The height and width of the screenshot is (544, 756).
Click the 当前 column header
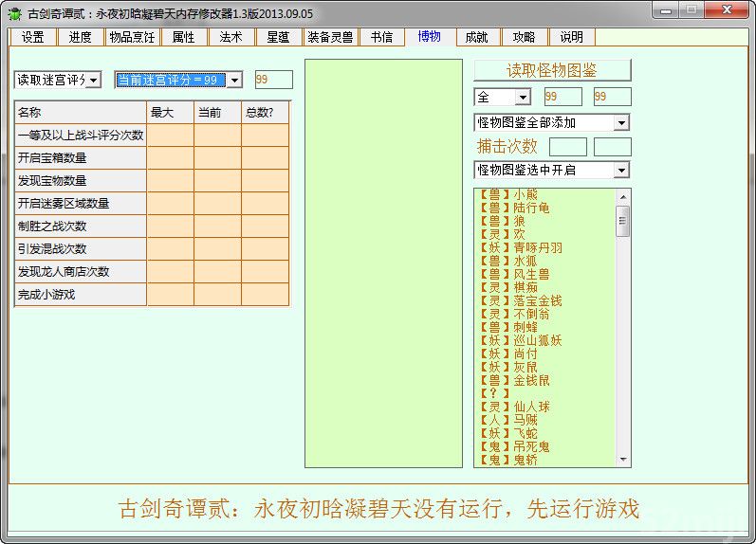click(218, 113)
